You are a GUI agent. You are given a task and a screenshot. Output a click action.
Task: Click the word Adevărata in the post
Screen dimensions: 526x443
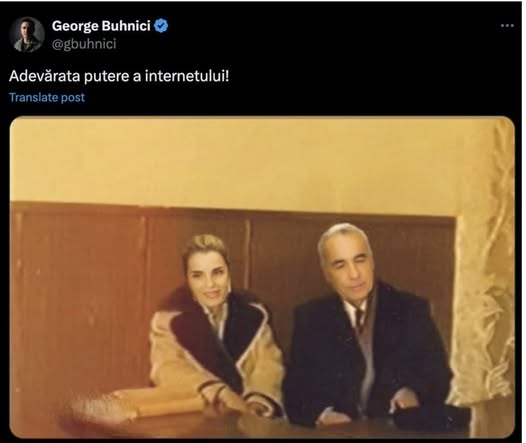point(45,76)
